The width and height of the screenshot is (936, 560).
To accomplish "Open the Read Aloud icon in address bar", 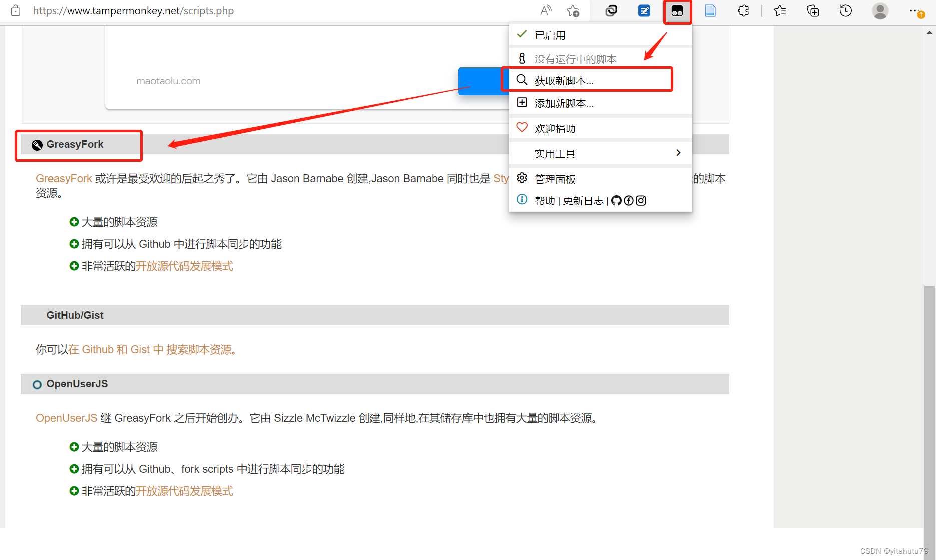I will 546,10.
